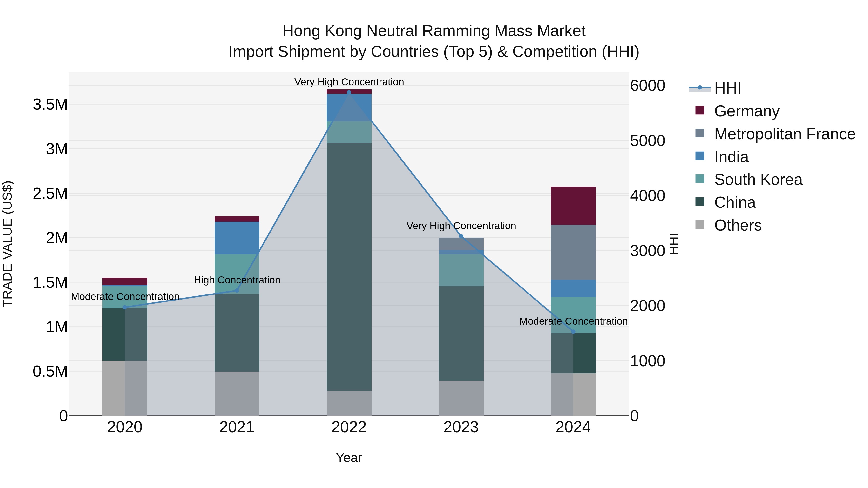
Task: Click the 2024 Germany bar segment
Action: click(x=573, y=206)
